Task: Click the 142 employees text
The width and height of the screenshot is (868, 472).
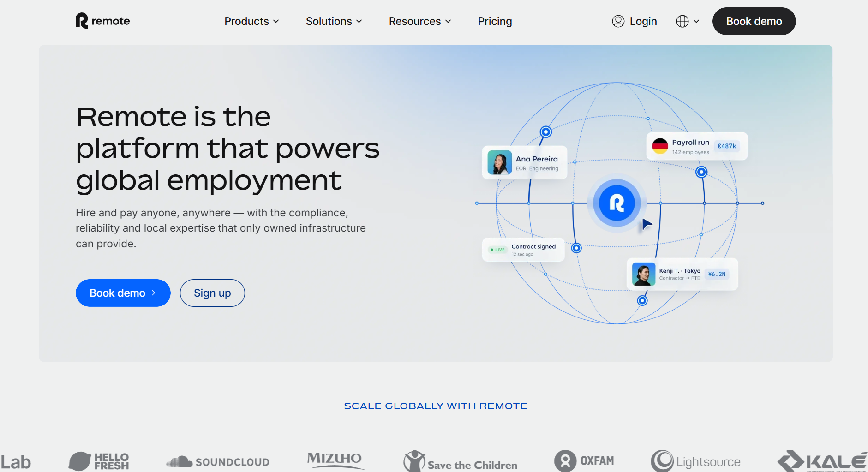Action: 691,153
